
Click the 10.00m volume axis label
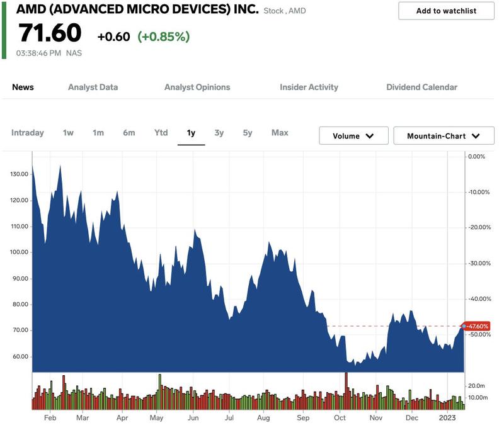(x=478, y=398)
